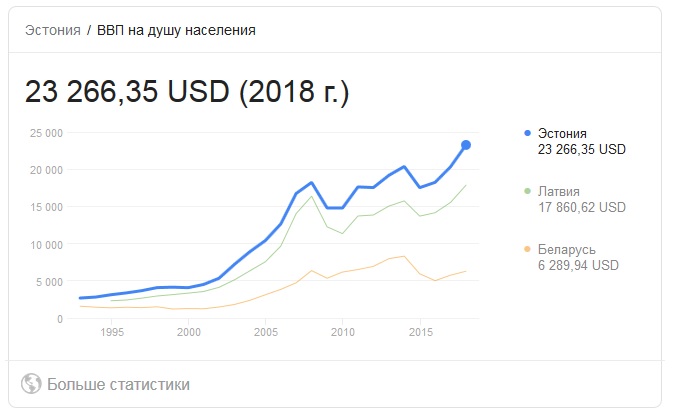Click the orange Беларусь legend dot
679x414 pixels.
[527, 249]
